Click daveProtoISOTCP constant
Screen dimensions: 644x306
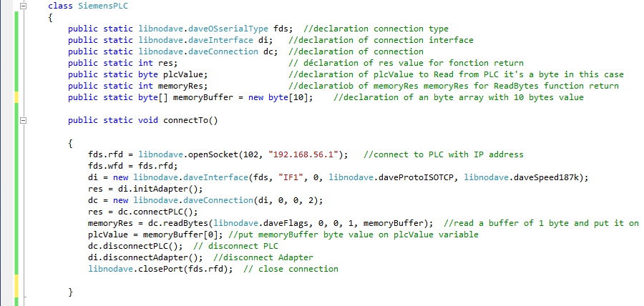(418, 177)
